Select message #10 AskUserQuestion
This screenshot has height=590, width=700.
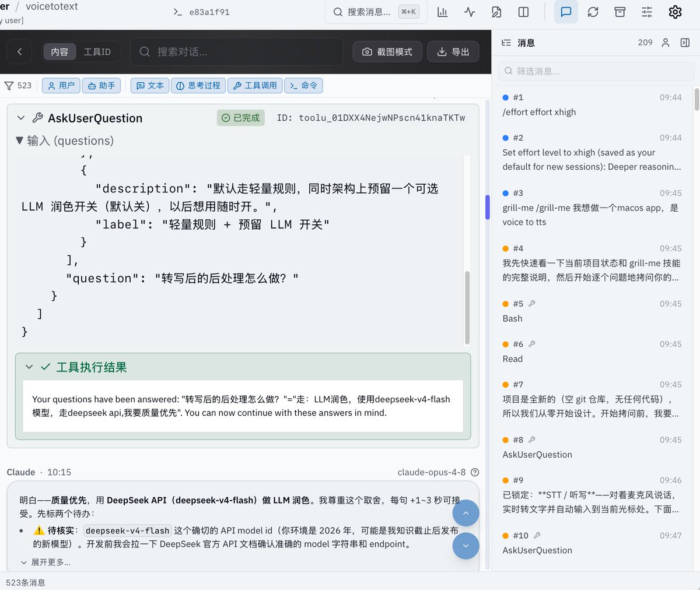(592, 543)
